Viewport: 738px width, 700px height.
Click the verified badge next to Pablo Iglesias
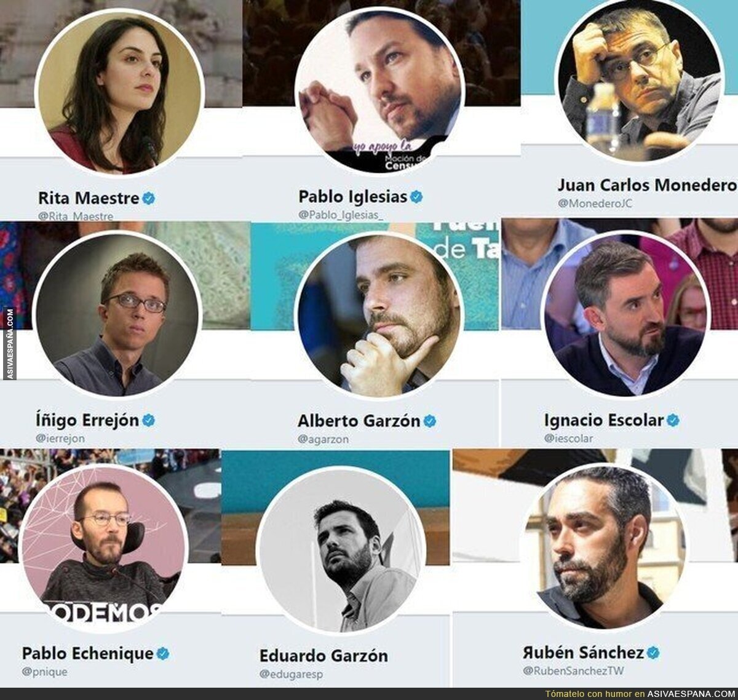coord(416,197)
